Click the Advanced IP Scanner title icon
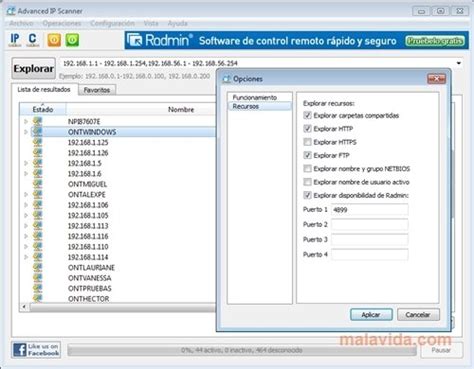 pyautogui.click(x=11, y=11)
